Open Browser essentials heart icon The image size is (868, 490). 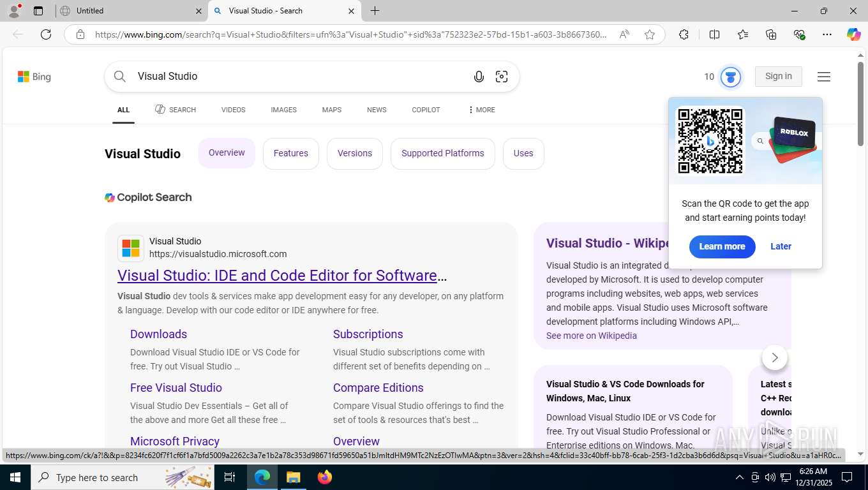799,34
